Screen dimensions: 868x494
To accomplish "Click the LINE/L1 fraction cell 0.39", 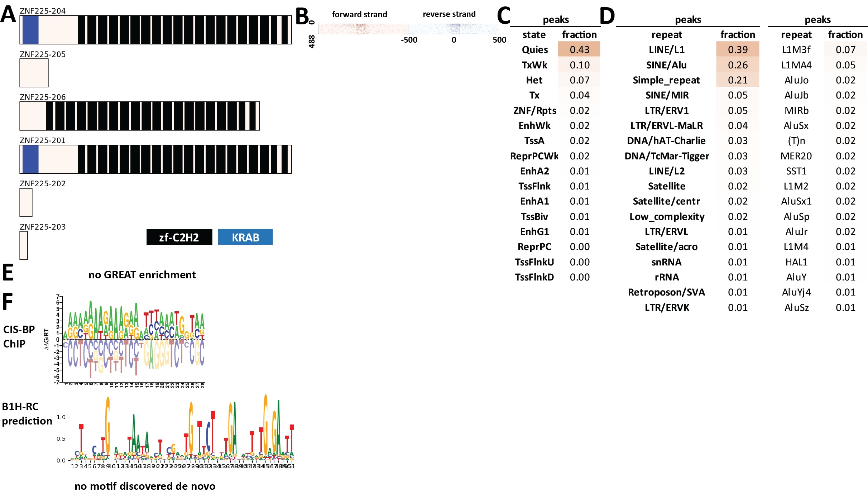I will pyautogui.click(x=737, y=49).
